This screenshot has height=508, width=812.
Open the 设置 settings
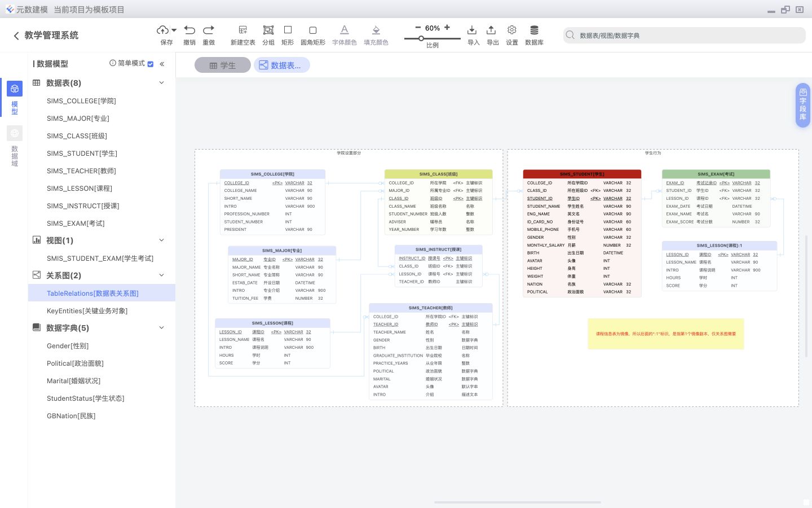(511, 34)
